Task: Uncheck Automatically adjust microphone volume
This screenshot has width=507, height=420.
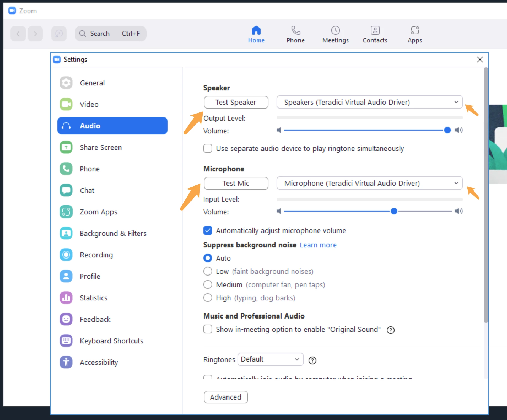Action: [208, 230]
